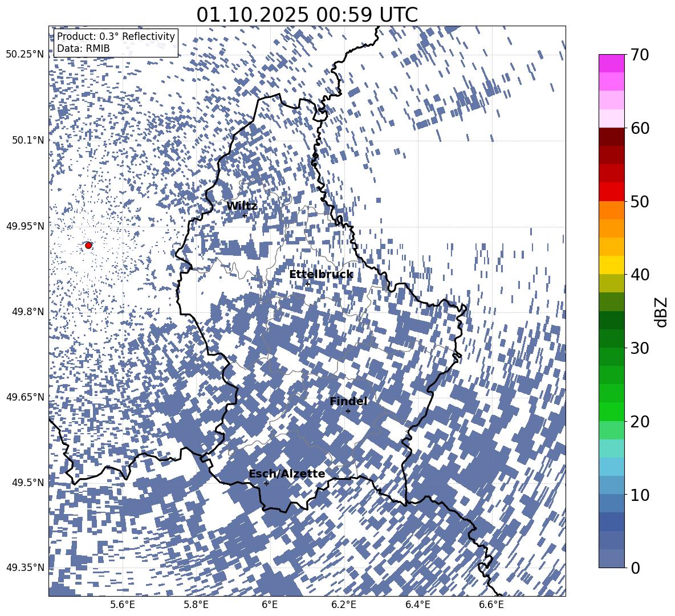Click the 49.65°N latitude tick label
The image size is (675, 616).
25,397
